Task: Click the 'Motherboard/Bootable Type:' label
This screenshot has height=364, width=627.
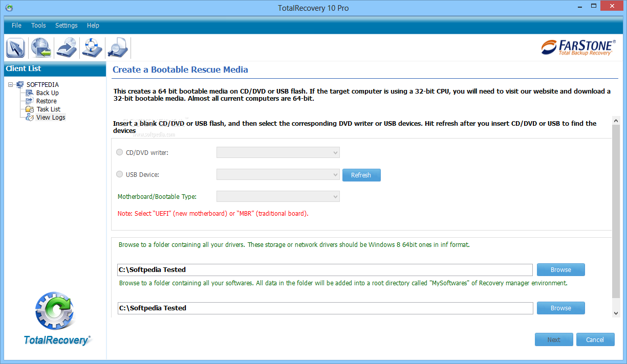Action: click(x=157, y=196)
